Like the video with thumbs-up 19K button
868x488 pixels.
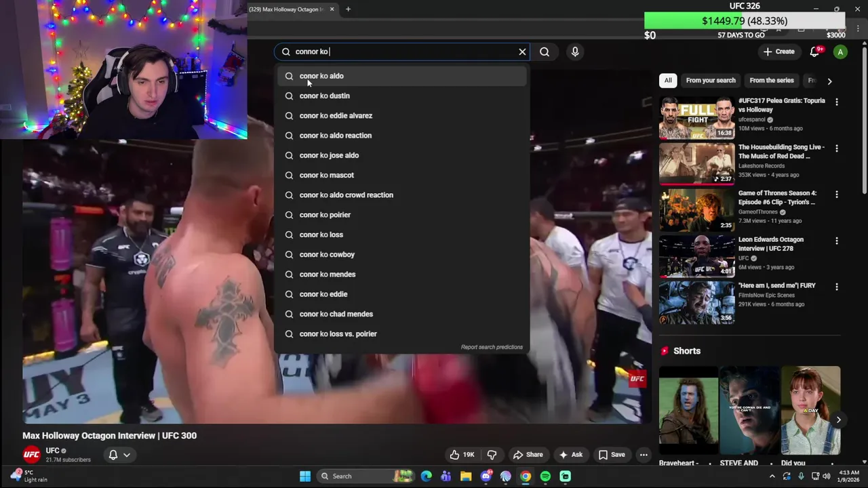tap(461, 455)
